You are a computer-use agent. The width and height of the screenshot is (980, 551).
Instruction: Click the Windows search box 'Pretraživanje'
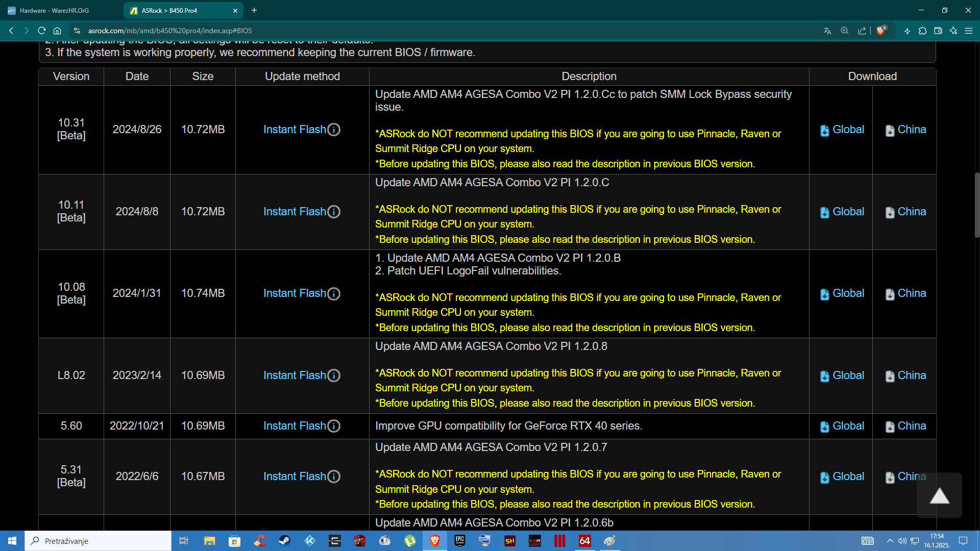point(98,541)
